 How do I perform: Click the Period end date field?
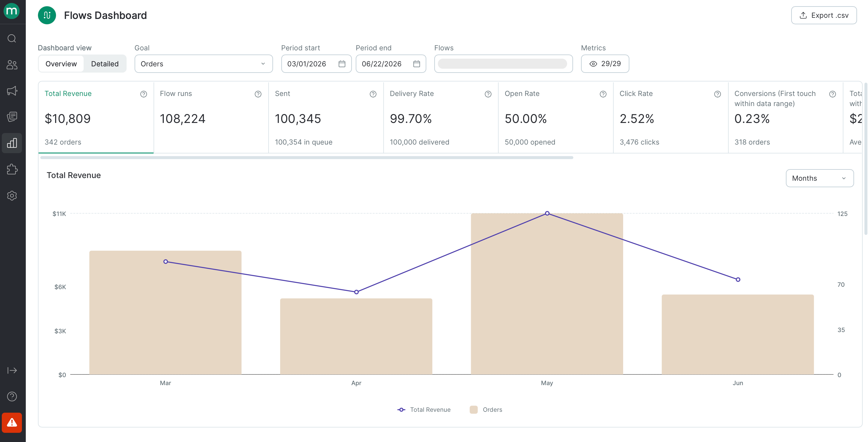coord(391,64)
